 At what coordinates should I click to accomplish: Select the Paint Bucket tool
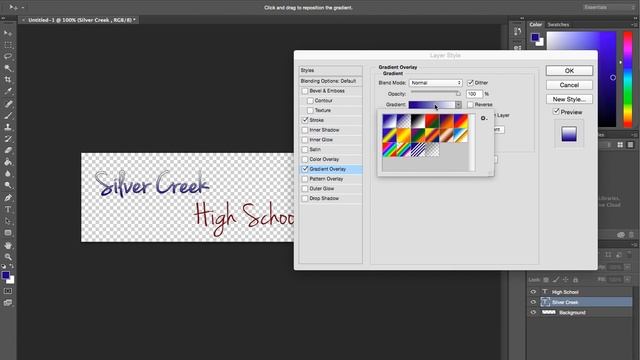(x=8, y=162)
